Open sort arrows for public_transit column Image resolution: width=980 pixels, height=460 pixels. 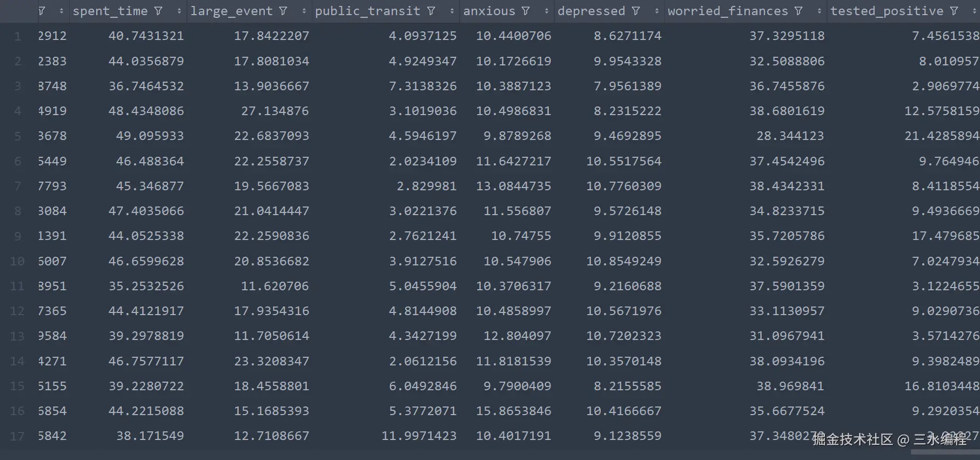(x=452, y=11)
